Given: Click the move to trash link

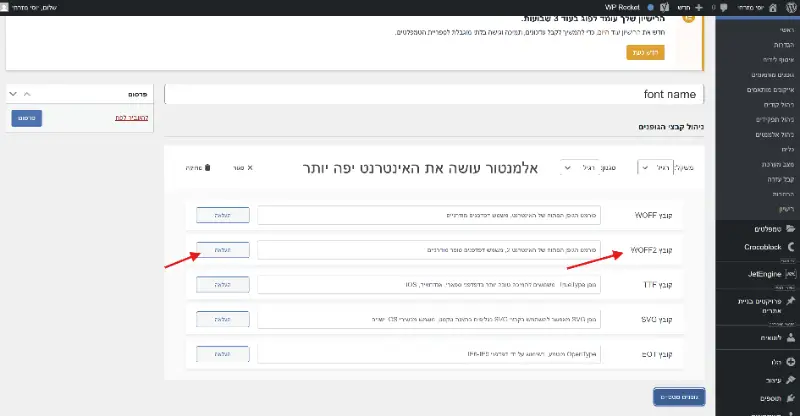Looking at the screenshot, I should pos(123,118).
